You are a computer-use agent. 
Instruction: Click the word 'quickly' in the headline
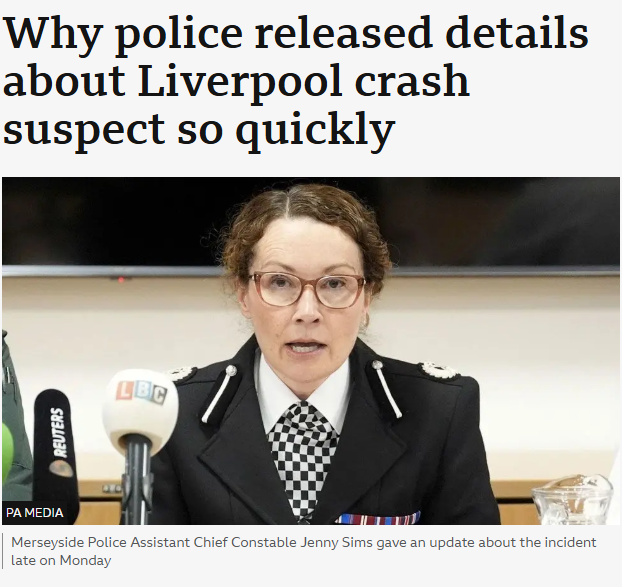(315, 130)
